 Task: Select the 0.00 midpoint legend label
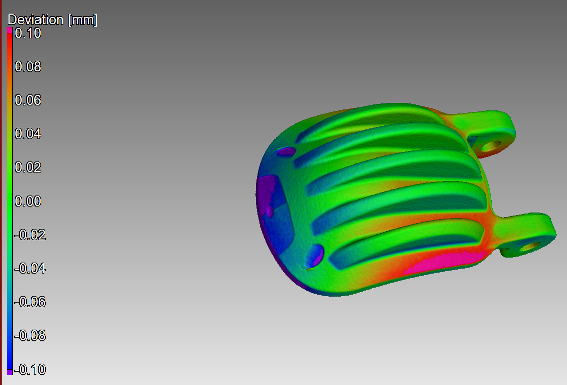click(x=28, y=201)
